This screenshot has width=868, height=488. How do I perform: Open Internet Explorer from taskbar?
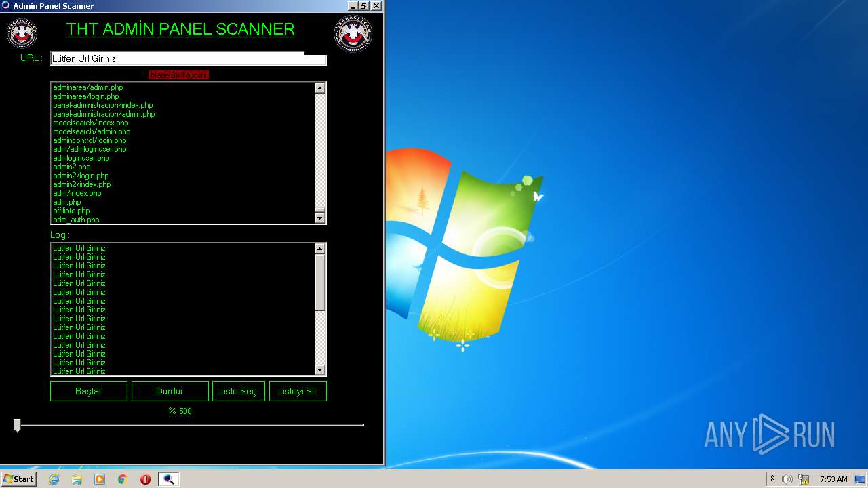click(x=54, y=479)
